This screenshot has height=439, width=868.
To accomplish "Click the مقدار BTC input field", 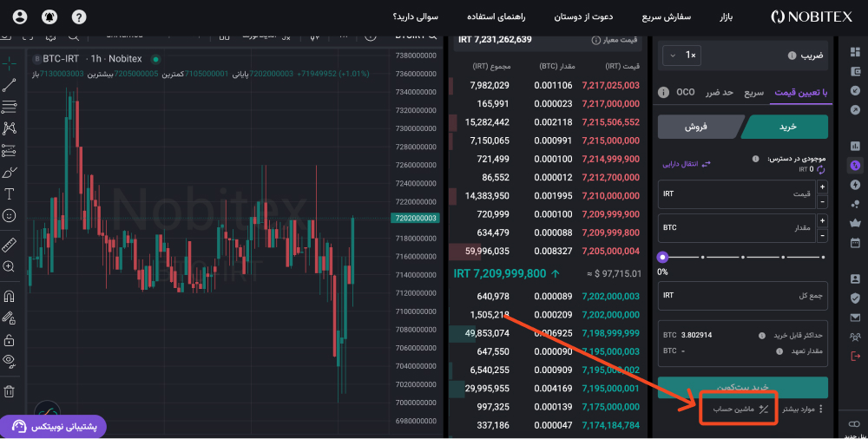I will tap(736, 228).
